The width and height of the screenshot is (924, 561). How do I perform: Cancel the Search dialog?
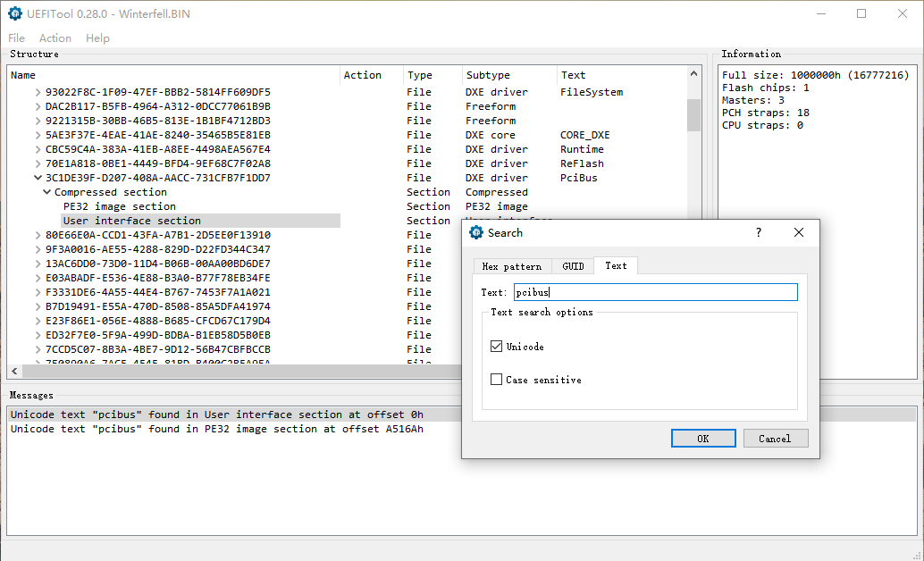point(775,439)
